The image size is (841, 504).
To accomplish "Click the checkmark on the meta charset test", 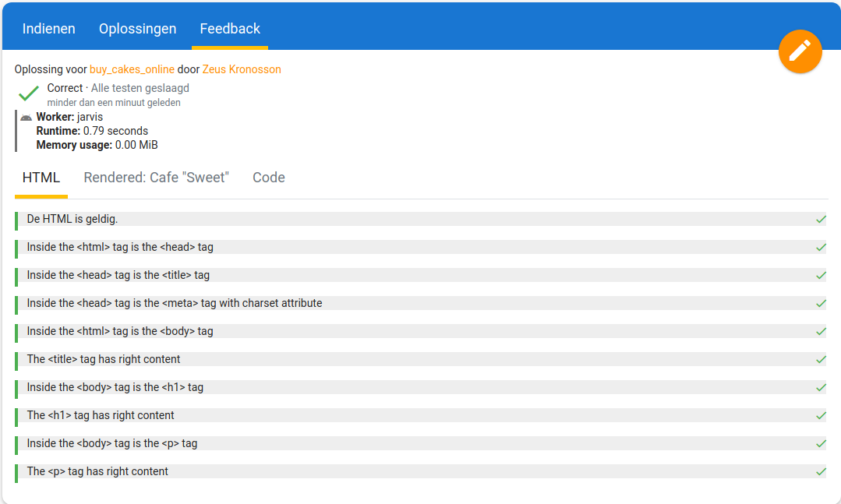I will point(820,303).
